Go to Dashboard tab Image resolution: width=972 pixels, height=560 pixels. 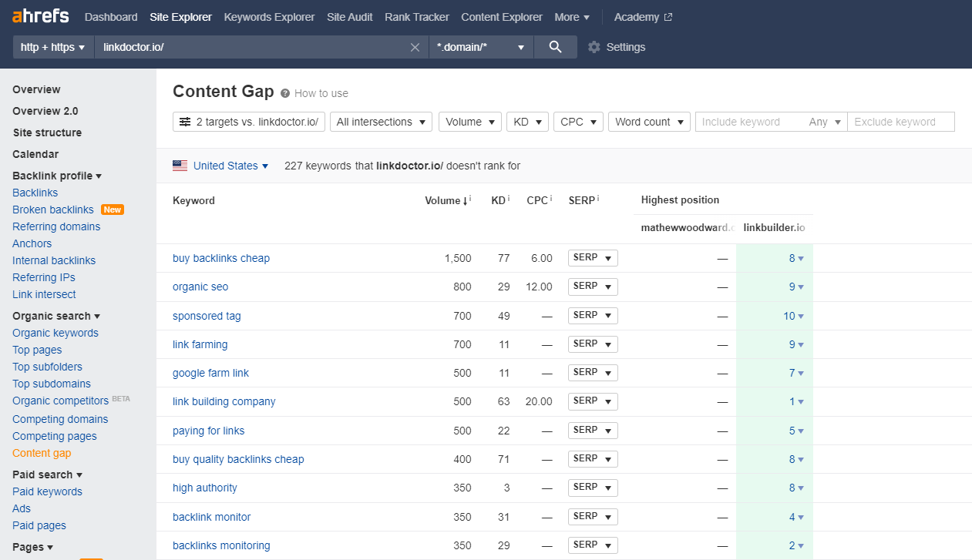coord(111,17)
